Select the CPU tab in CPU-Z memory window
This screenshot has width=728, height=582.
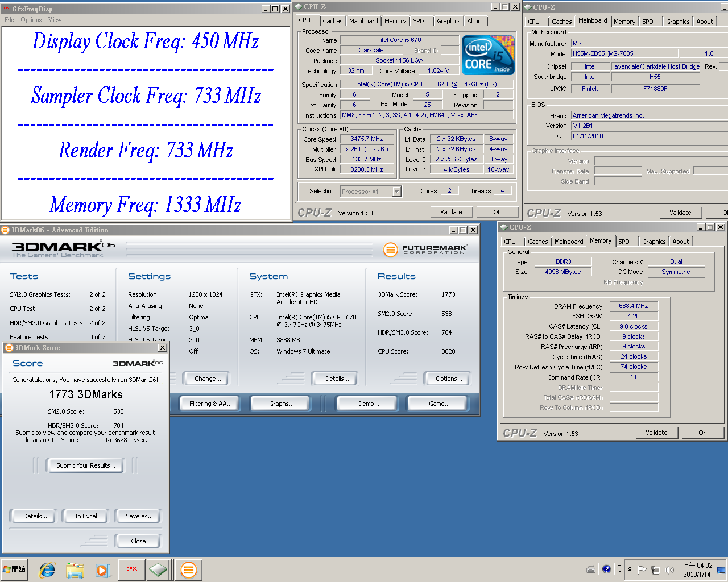pyautogui.click(x=510, y=242)
